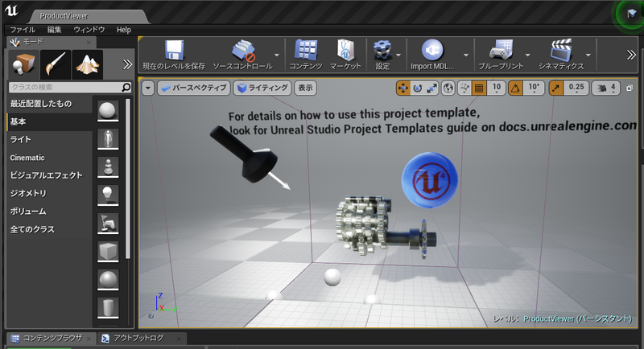Pick the Empty Pawn thumbnail
The width and height of the screenshot is (644, 349).
[x=108, y=167]
